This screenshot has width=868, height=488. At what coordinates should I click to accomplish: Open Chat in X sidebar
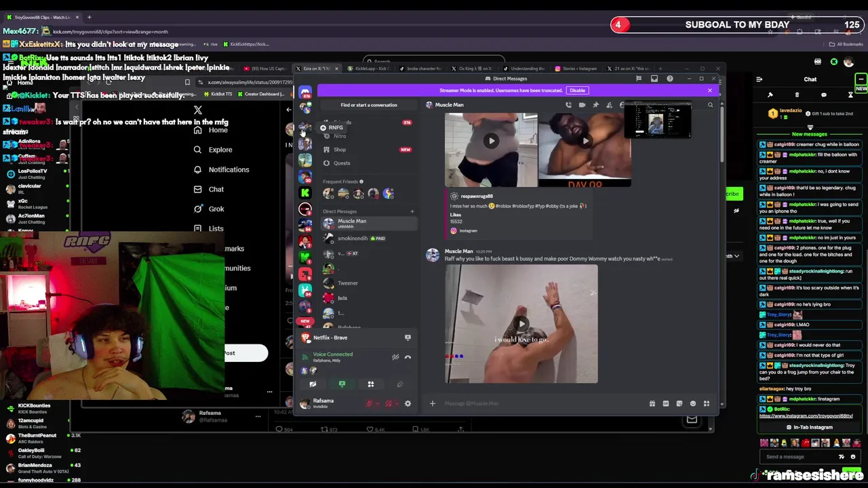209,189
